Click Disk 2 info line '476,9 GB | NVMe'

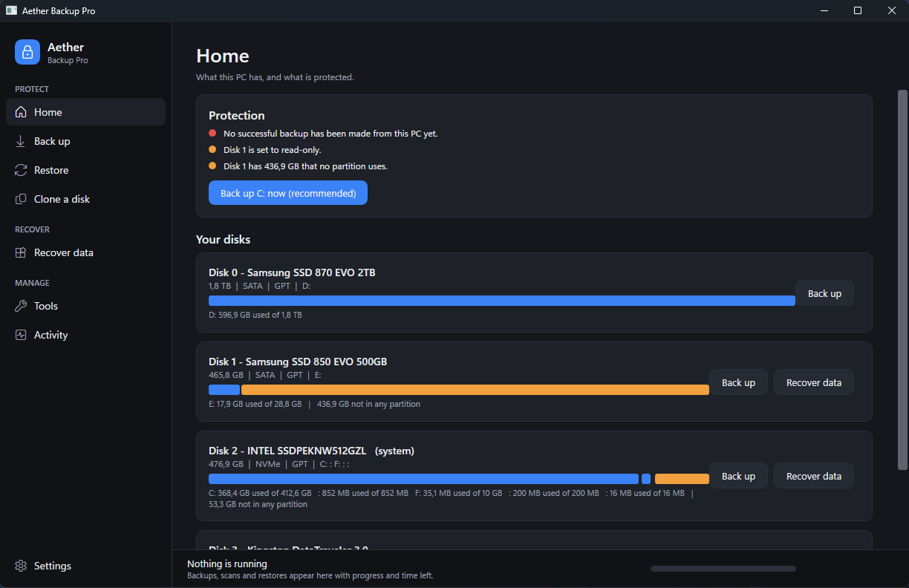279,464
